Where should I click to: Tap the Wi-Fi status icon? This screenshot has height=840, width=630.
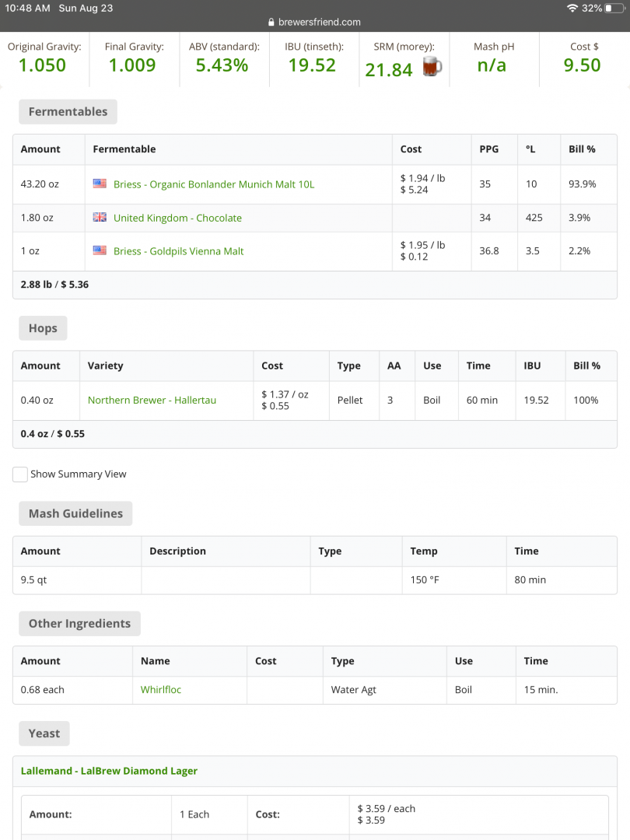[x=572, y=8]
